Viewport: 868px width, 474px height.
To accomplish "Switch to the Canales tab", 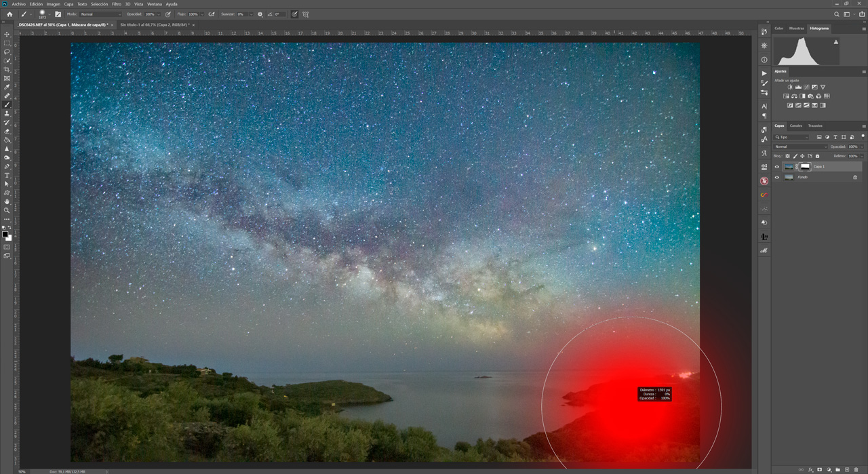I will click(796, 125).
